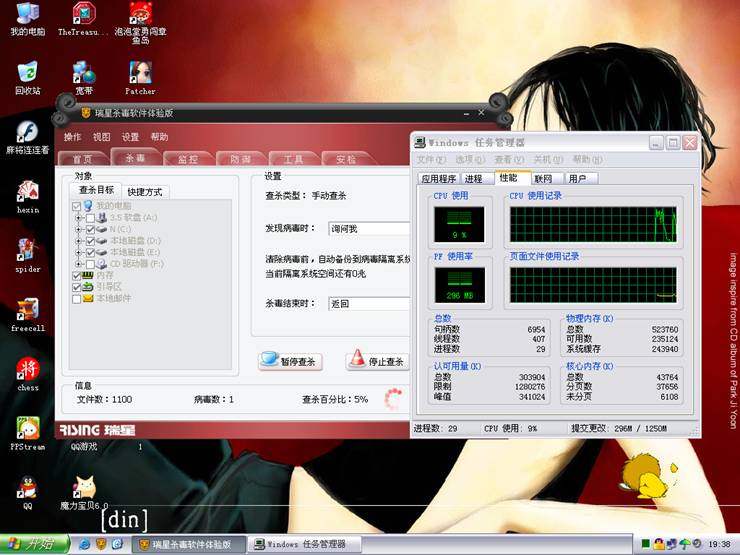Open the 设置 menu in Rising
Viewport: 740px width, 555px height.
tap(130, 137)
